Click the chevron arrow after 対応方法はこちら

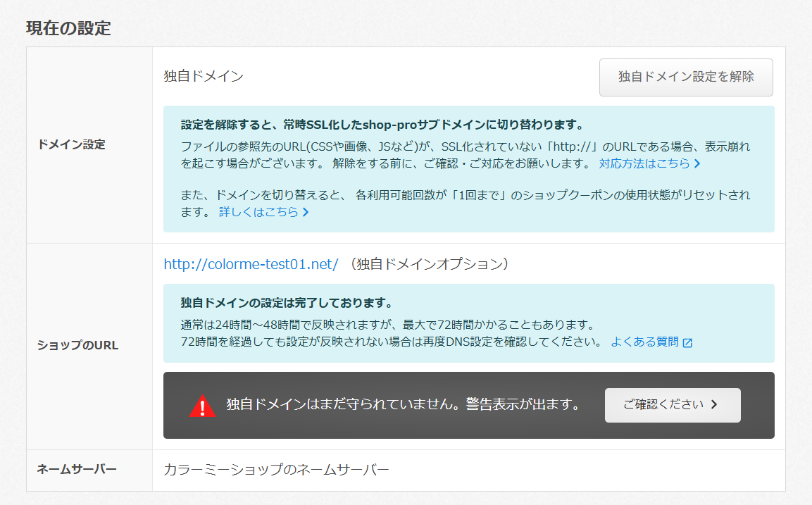point(697,164)
